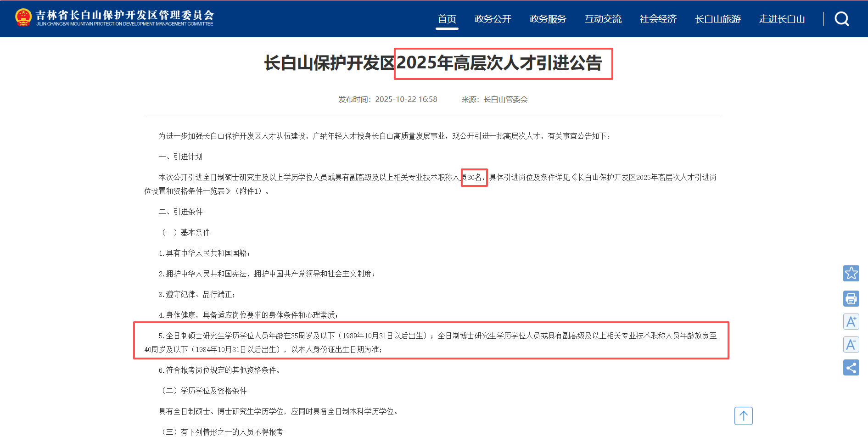Switch to the 首页 tab

pos(447,19)
